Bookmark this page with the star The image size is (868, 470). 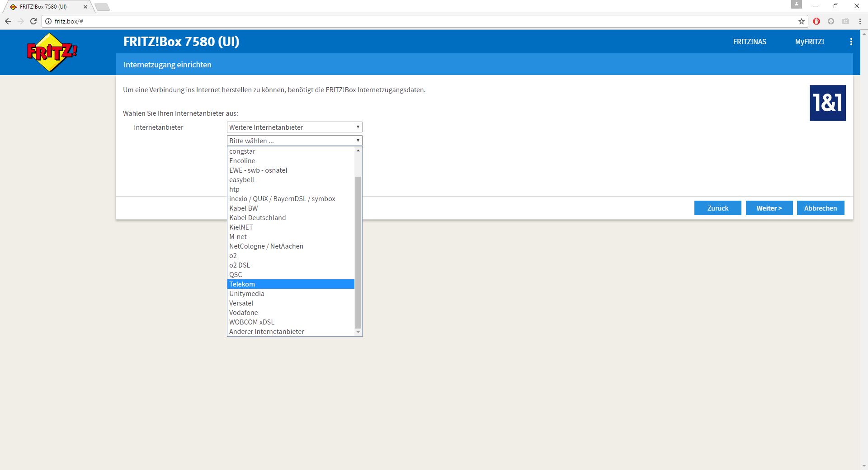(801, 21)
